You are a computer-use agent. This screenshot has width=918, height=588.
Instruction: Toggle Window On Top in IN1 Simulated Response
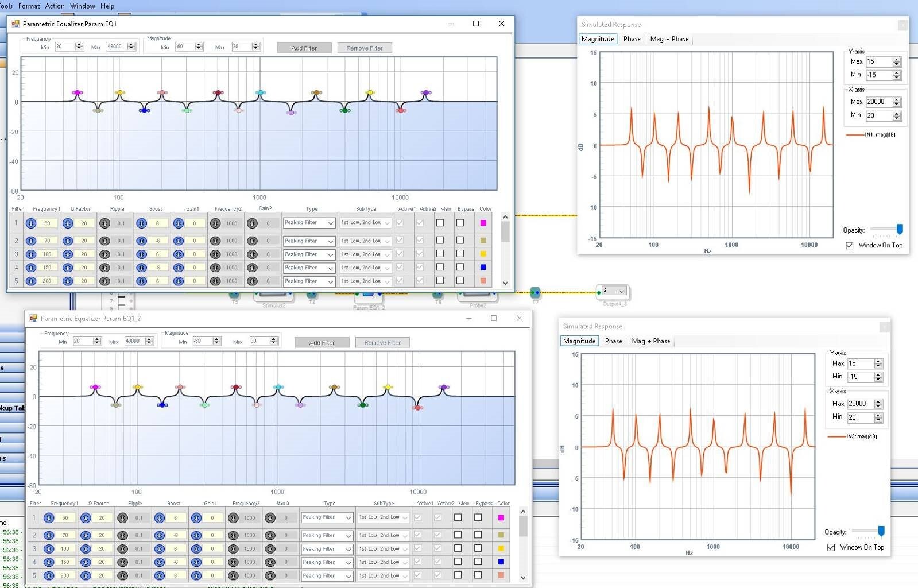[850, 245]
